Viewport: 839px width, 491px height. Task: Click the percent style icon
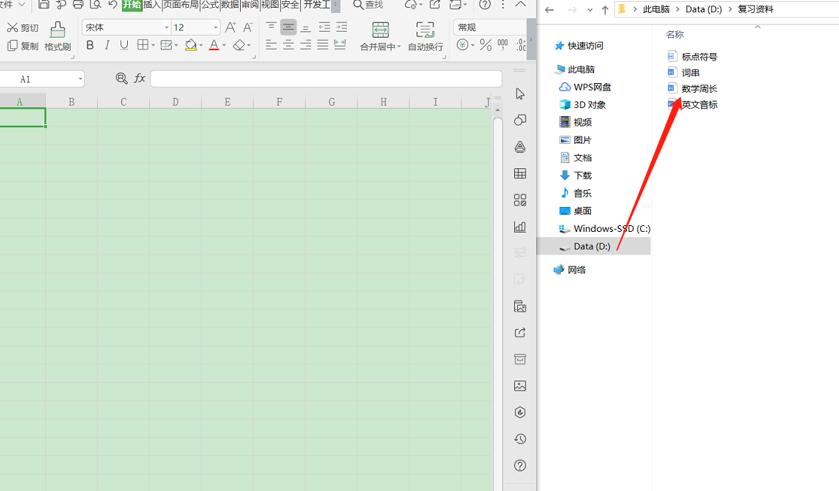(485, 45)
